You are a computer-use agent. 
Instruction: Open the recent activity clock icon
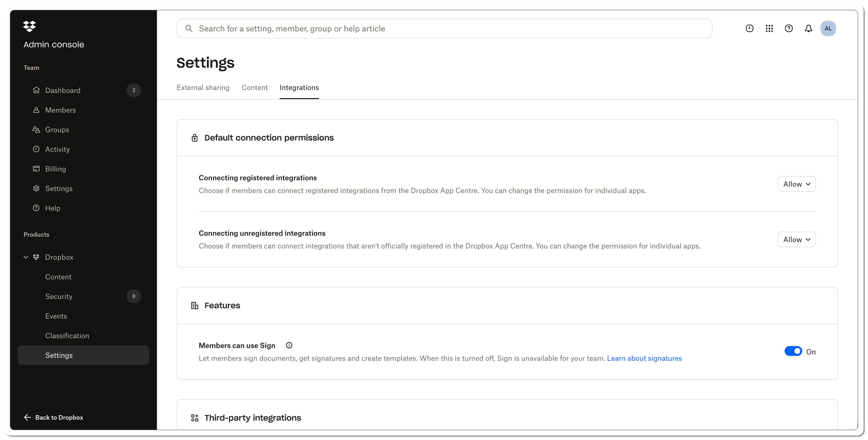[x=750, y=29]
